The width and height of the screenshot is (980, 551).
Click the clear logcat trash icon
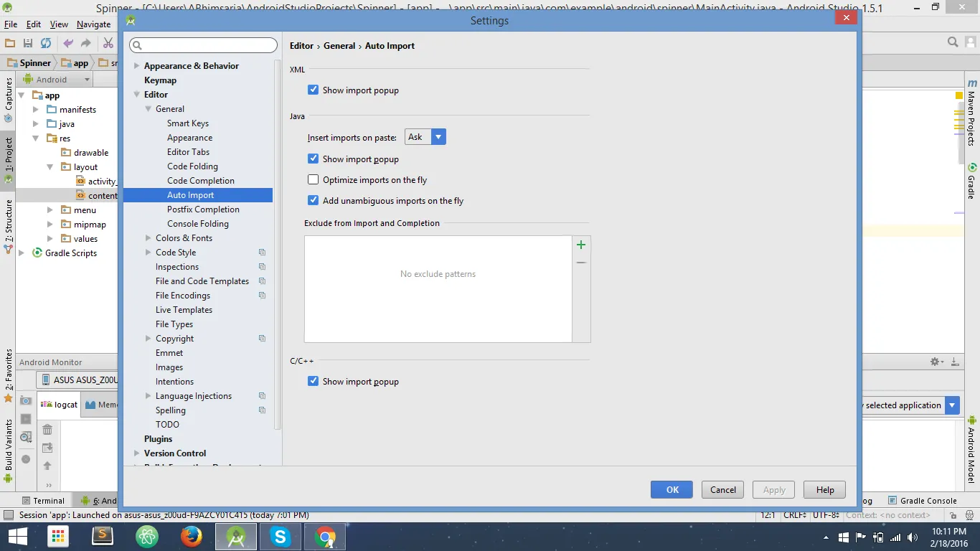[x=47, y=429]
